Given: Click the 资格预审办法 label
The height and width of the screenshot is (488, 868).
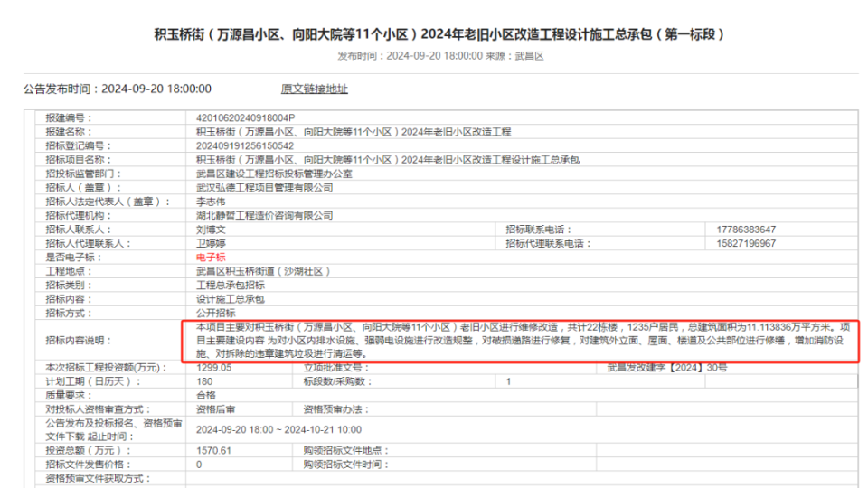Looking at the screenshot, I should (336, 409).
